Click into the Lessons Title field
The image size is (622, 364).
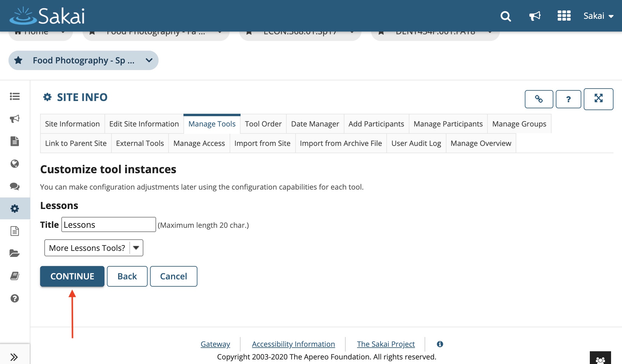click(108, 225)
